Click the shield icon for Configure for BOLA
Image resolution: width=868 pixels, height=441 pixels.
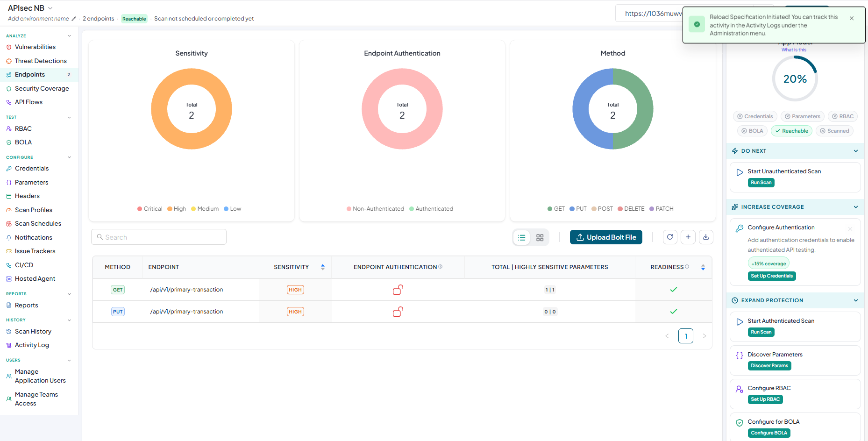(740, 423)
